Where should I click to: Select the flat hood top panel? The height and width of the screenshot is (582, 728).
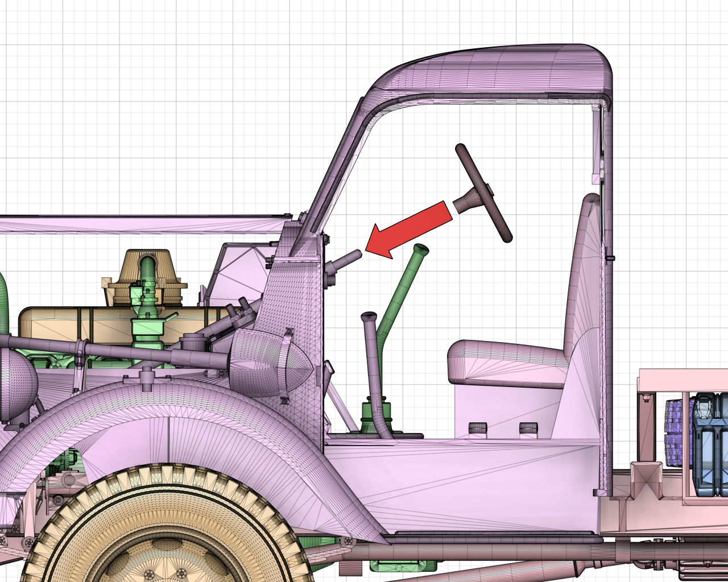click(142, 225)
